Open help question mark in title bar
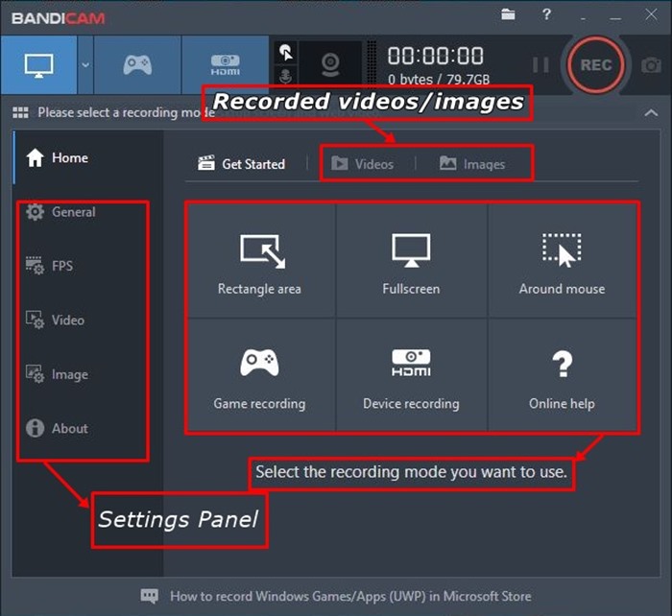This screenshot has height=616, width=672. [x=546, y=14]
